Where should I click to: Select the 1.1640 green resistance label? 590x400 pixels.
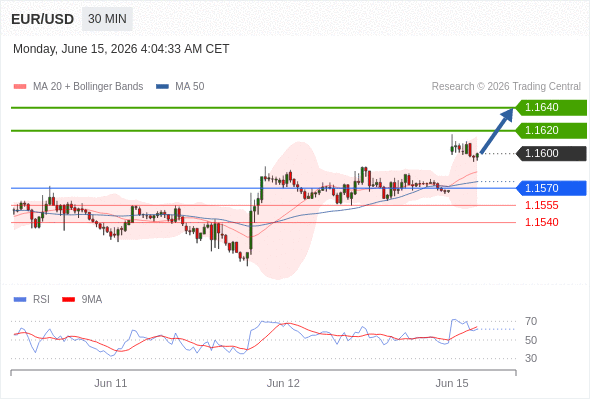coord(551,108)
